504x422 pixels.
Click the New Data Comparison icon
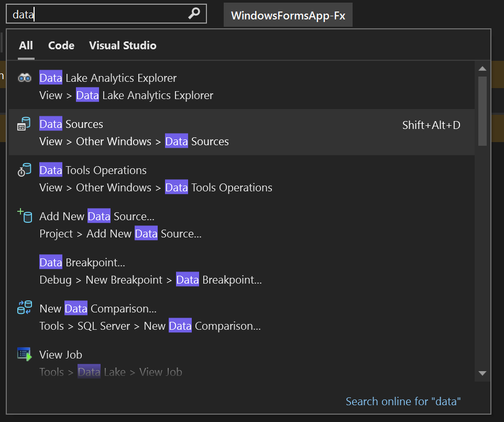point(25,308)
